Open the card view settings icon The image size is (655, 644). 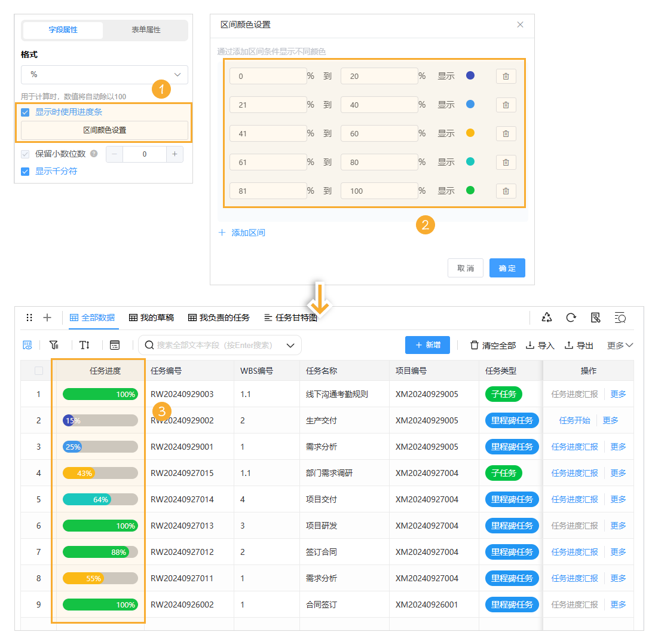coord(115,345)
